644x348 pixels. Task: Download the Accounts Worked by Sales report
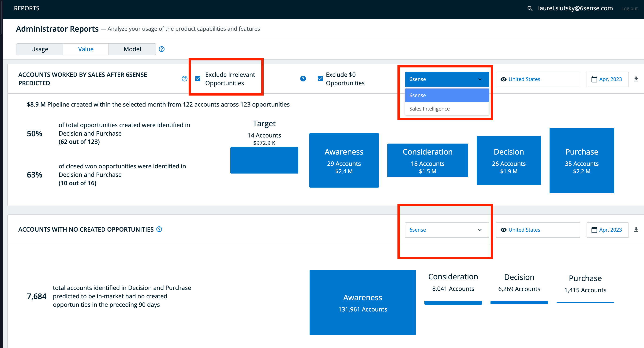tap(636, 79)
